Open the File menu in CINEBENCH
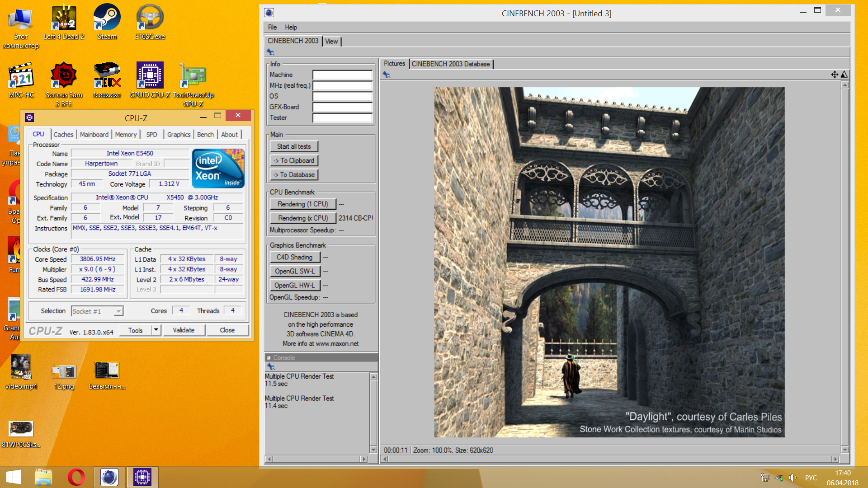 pyautogui.click(x=272, y=27)
